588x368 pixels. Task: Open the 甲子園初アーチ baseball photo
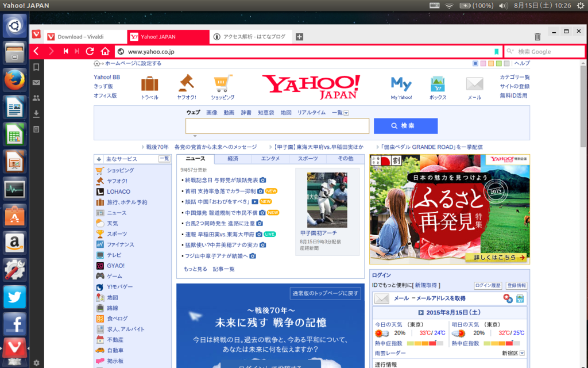pos(327,200)
